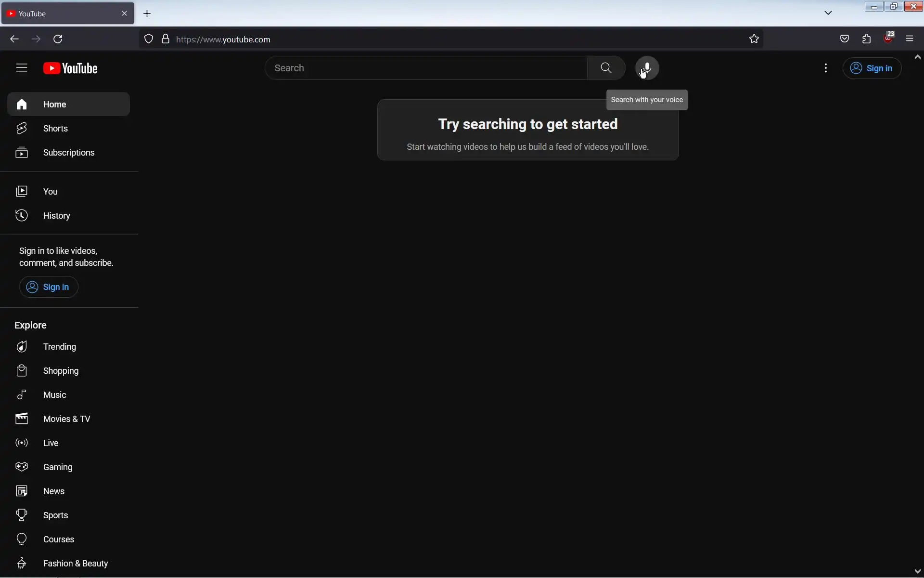The image size is (924, 578).
Task: Click the magnifier search button
Action: [606, 68]
